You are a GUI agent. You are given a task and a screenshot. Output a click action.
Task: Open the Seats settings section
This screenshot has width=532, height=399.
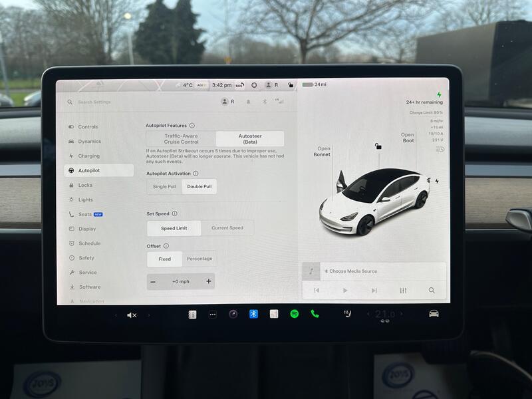86,214
